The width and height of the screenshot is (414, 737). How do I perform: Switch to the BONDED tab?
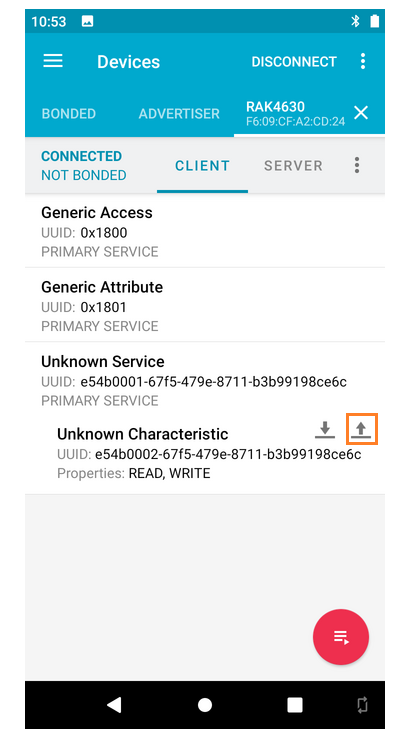pyautogui.click(x=69, y=114)
